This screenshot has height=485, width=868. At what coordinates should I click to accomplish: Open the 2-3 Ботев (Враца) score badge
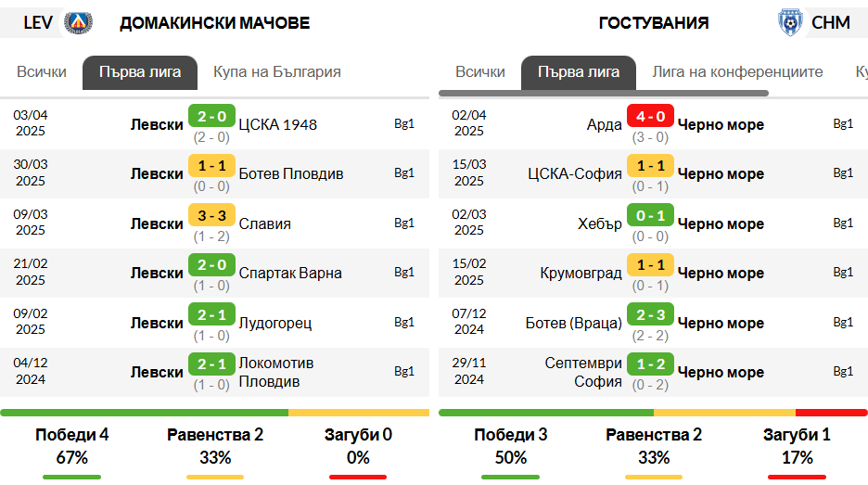click(x=650, y=314)
